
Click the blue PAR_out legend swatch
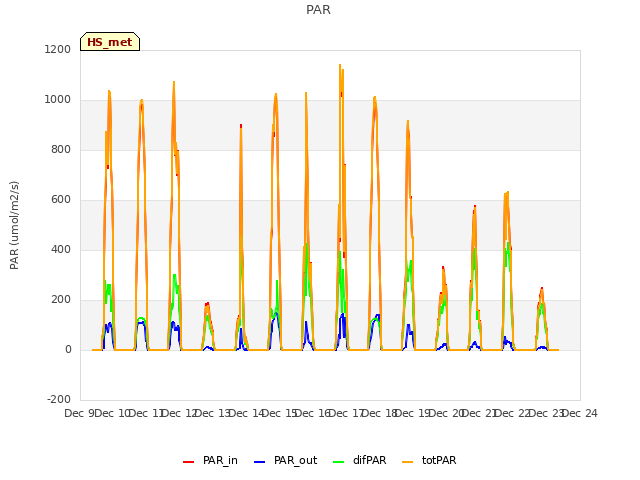(259, 462)
